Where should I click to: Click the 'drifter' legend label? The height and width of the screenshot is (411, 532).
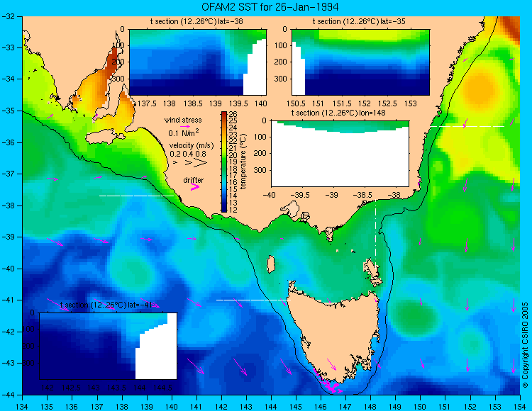click(194, 180)
